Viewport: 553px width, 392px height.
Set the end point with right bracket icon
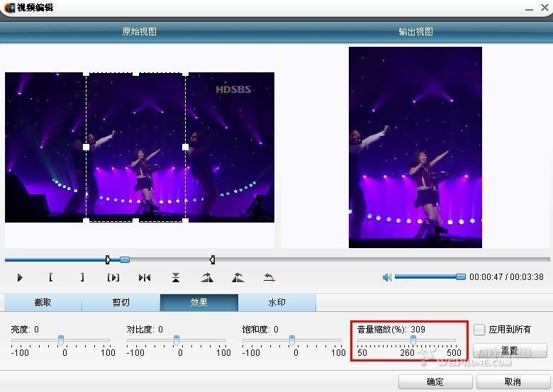coord(82,278)
